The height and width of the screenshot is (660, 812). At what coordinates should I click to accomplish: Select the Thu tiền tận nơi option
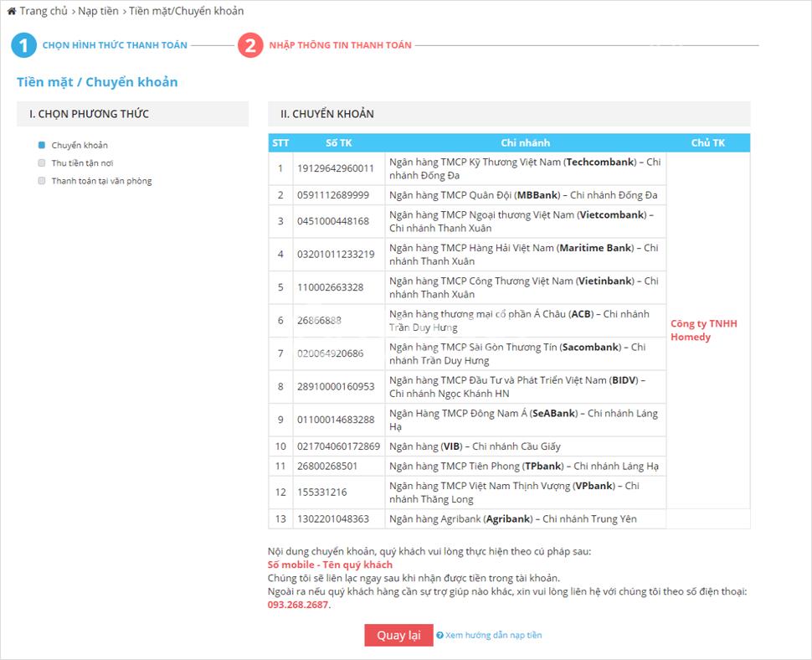pos(42,163)
